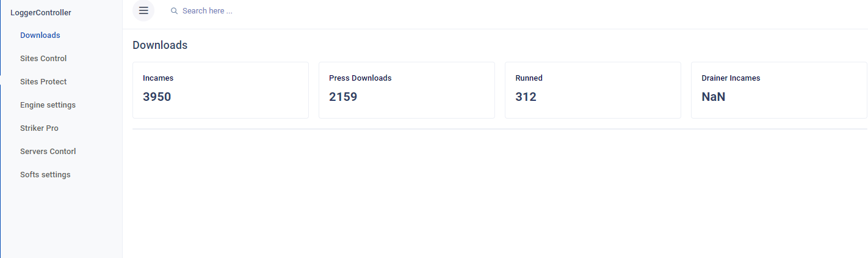Click the Downloads page heading
The height and width of the screenshot is (258, 868).
pyautogui.click(x=160, y=45)
